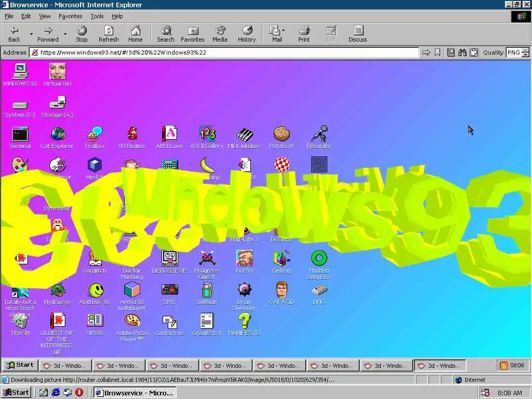532x399 pixels.
Task: Open the Mail button dropdown arrow
Action: [284, 31]
